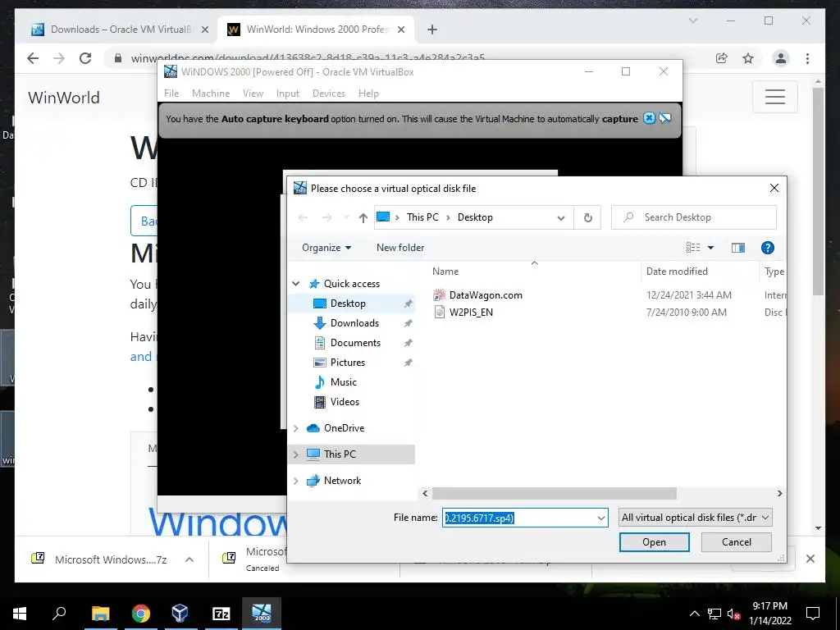This screenshot has height=630, width=840.
Task: Expand This PC tree node
Action: tap(295, 454)
